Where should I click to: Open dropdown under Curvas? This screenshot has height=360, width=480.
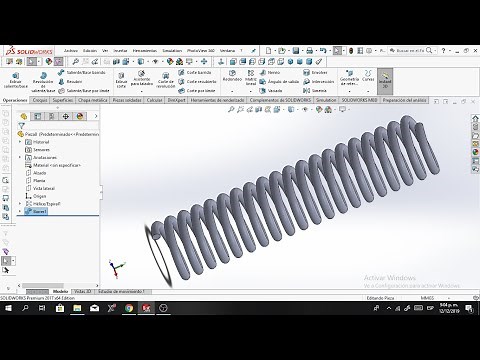click(x=368, y=91)
